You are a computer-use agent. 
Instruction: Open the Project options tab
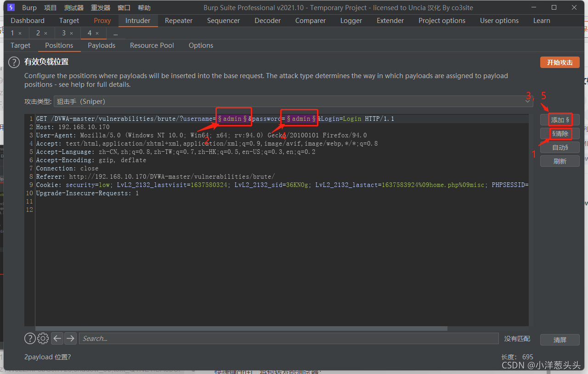pos(442,21)
